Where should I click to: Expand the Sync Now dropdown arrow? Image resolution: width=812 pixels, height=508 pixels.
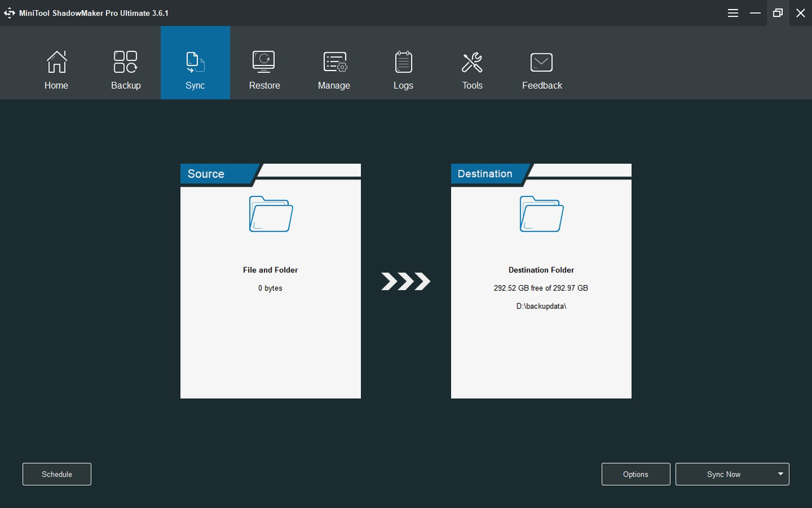[x=781, y=474]
